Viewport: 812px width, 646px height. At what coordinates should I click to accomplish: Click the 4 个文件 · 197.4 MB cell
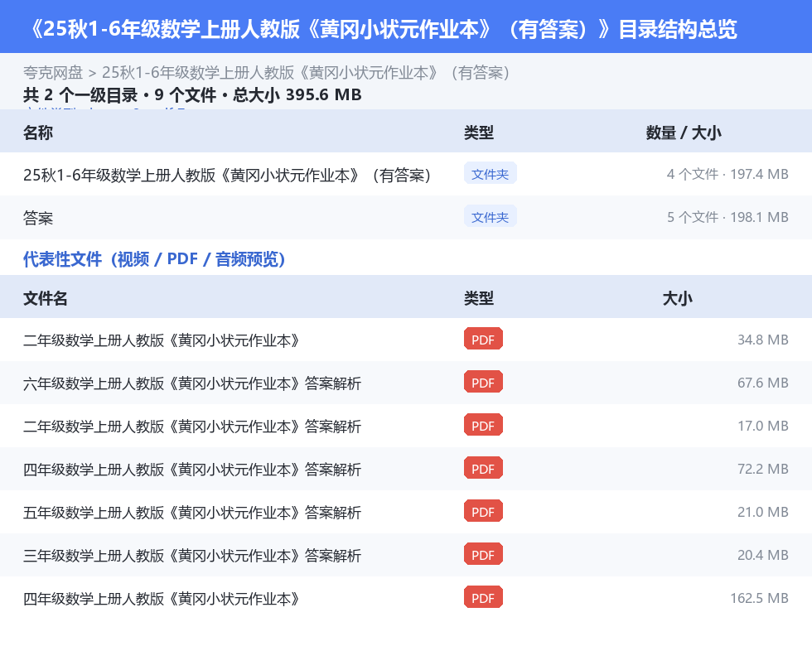click(x=727, y=175)
